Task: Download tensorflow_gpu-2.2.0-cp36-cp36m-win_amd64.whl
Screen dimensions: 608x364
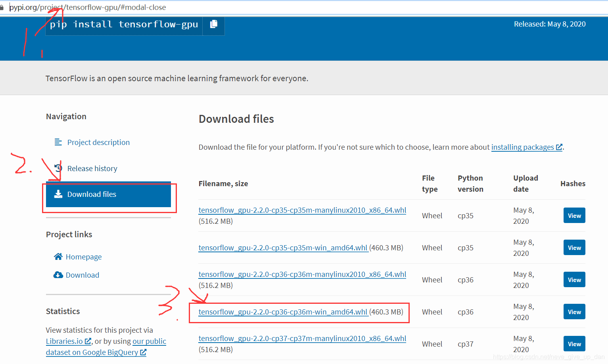Action: click(x=283, y=312)
